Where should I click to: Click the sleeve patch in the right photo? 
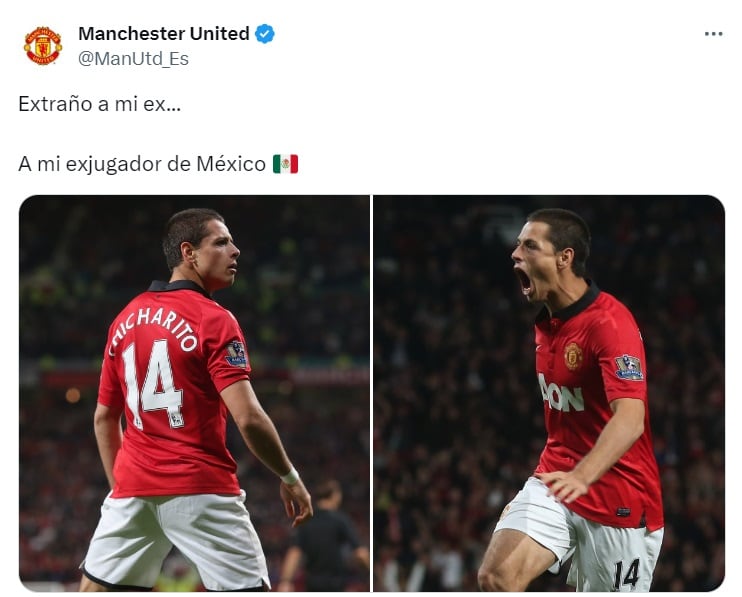click(629, 368)
